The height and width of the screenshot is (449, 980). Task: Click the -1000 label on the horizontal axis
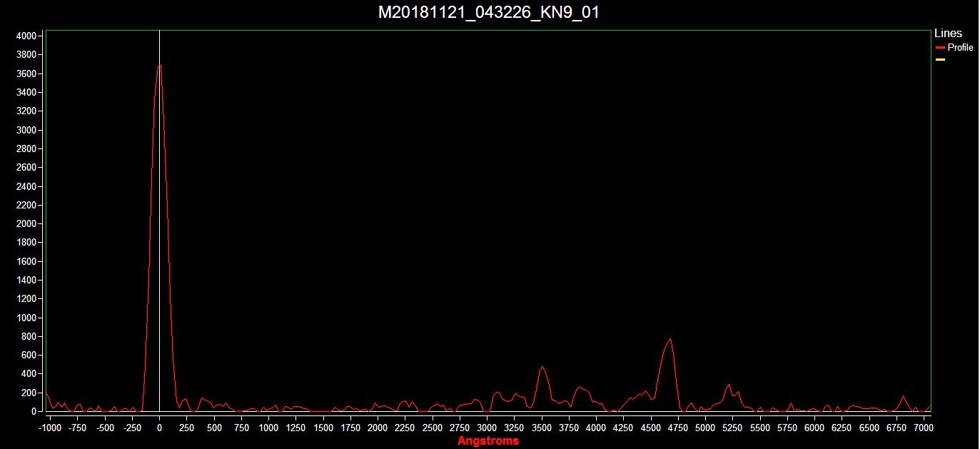click(x=49, y=428)
